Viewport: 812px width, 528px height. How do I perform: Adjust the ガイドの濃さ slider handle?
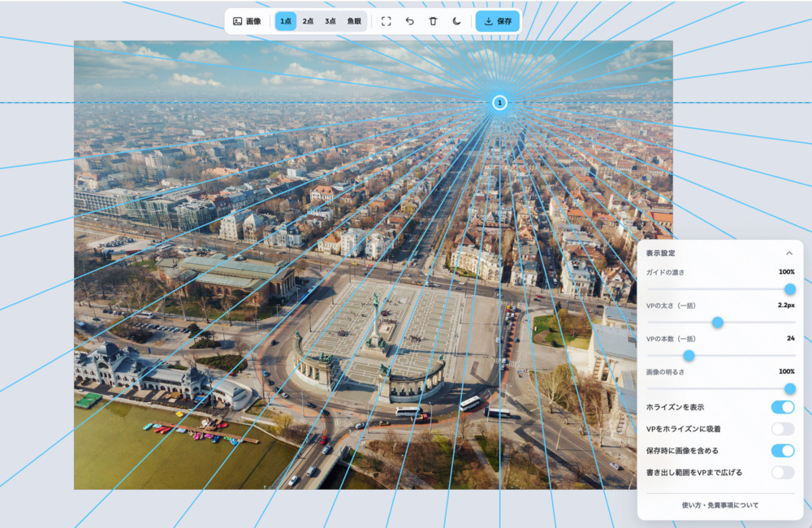click(790, 289)
